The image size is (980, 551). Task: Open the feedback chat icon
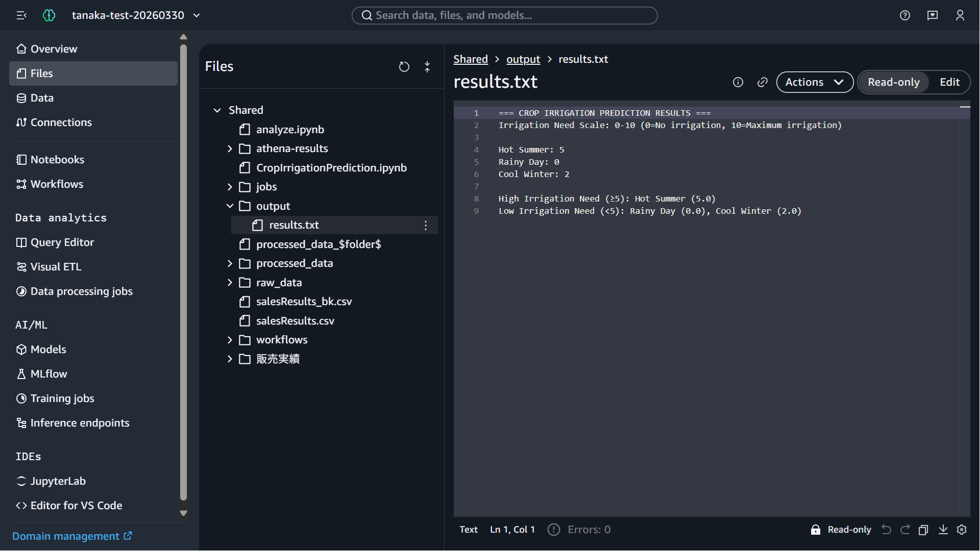click(x=933, y=15)
